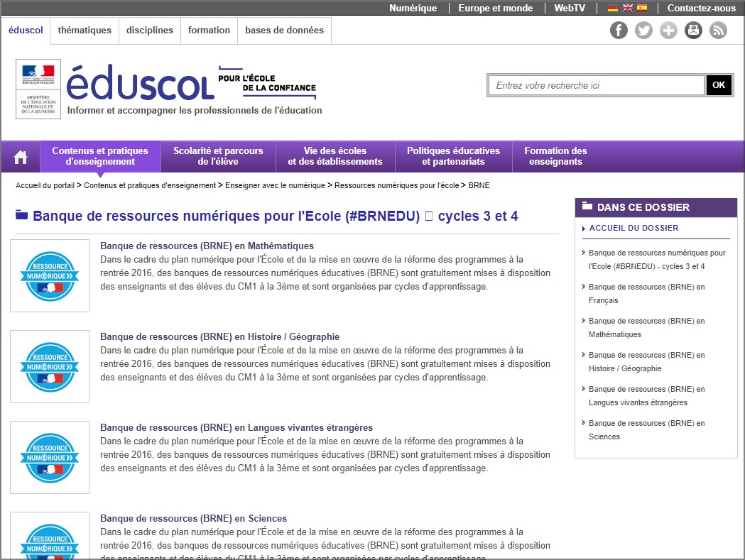Open article Banque de ressources en Histoire / Géographie
The image size is (745, 560).
pos(219,336)
